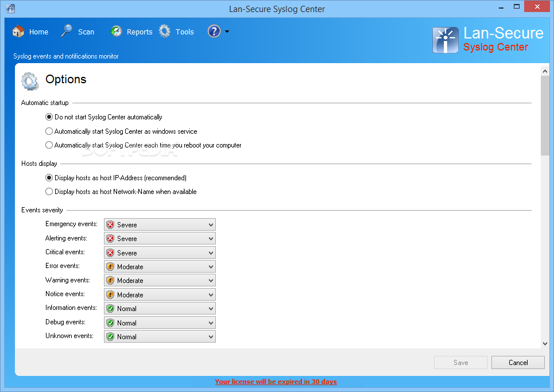Close the Lan-Secure Syslog Center window

[537, 6]
